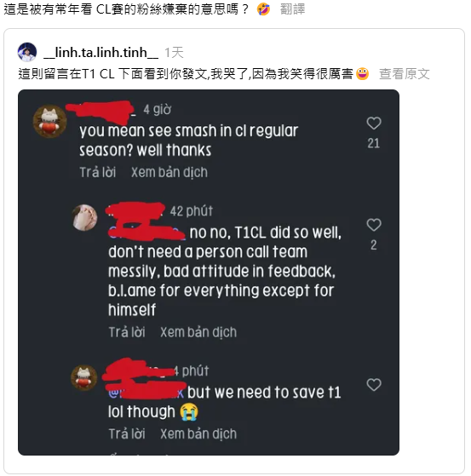This screenshot has width=471, height=476.
Task: Click Trả lời under the T1CL reply
Action: [127, 332]
